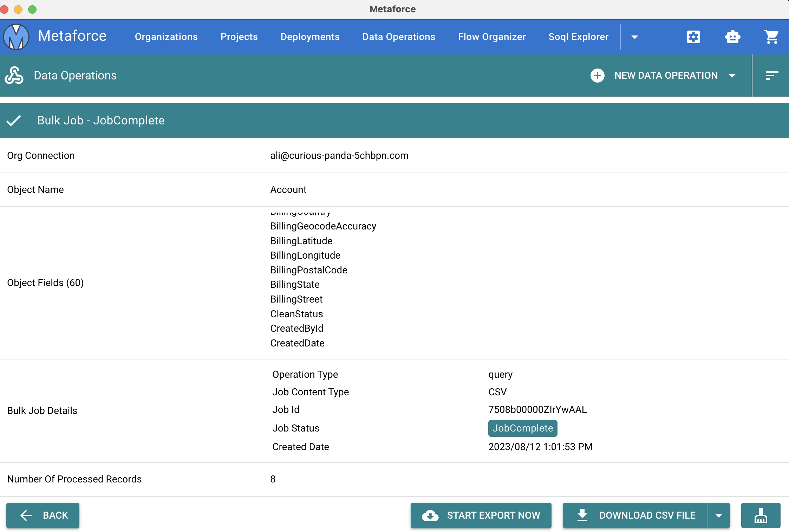Click the green macOS maximize button
Image resolution: width=789 pixels, height=532 pixels.
click(x=32, y=9)
